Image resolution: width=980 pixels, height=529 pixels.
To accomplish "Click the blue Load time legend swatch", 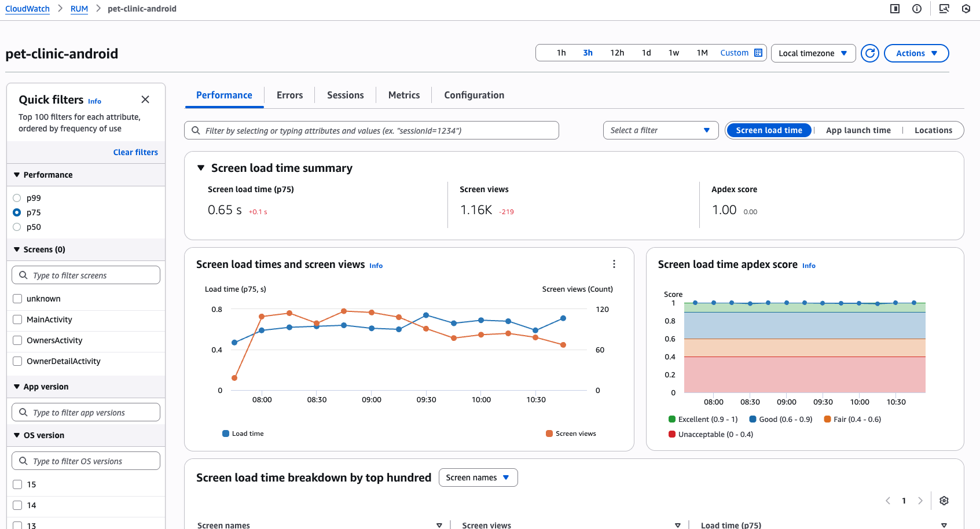I will point(226,434).
